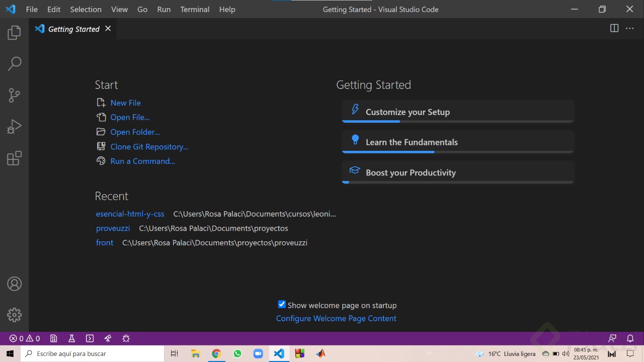
Task: Open the File menu
Action: tap(32, 9)
